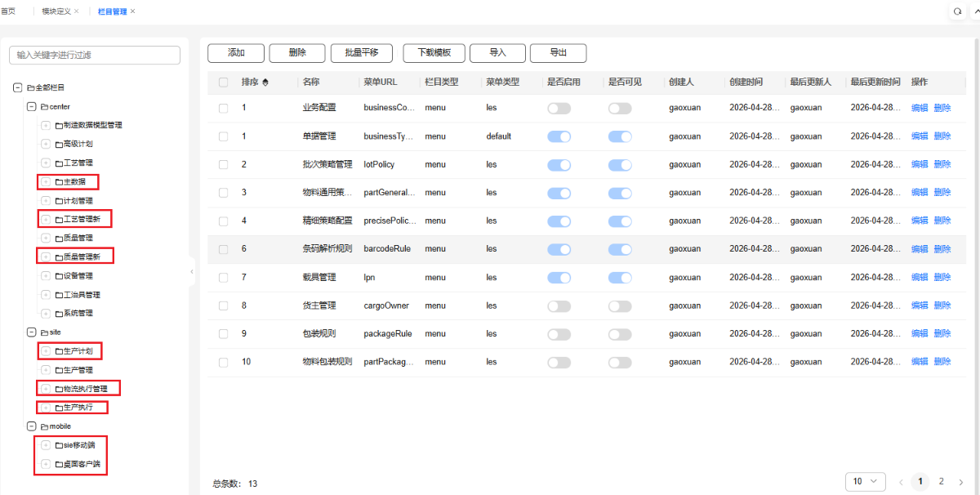Switch to the 首页 tab

point(7,11)
